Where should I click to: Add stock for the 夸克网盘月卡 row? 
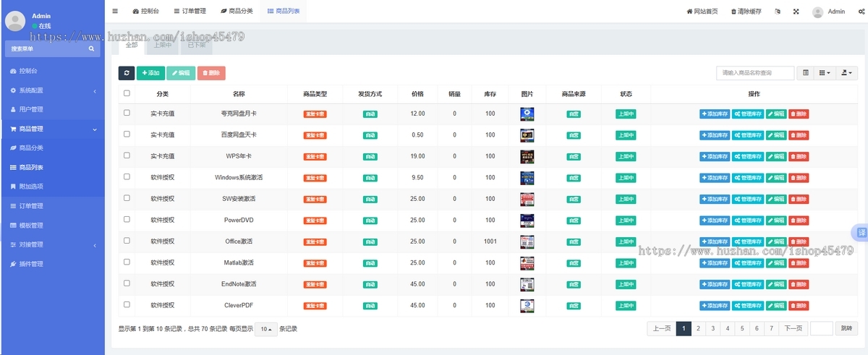715,114
